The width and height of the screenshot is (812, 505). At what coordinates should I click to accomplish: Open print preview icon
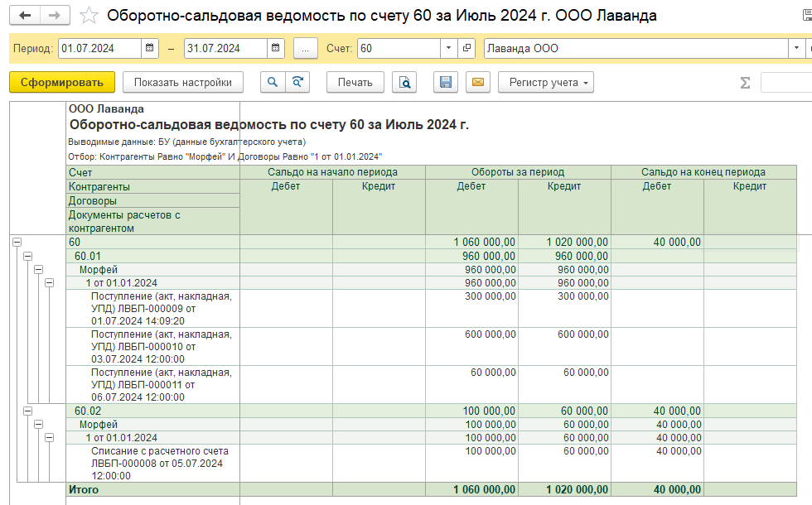click(x=404, y=82)
